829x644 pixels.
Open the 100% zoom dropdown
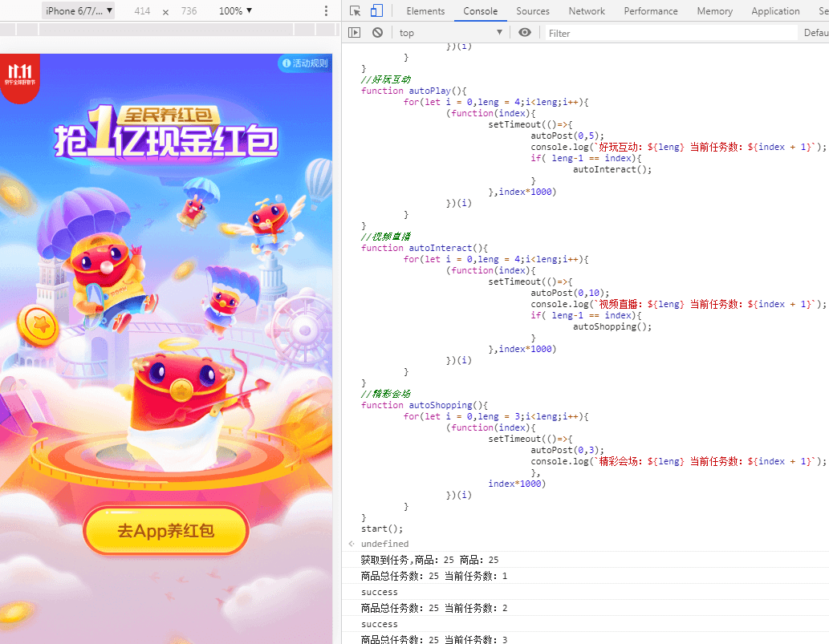(x=235, y=11)
